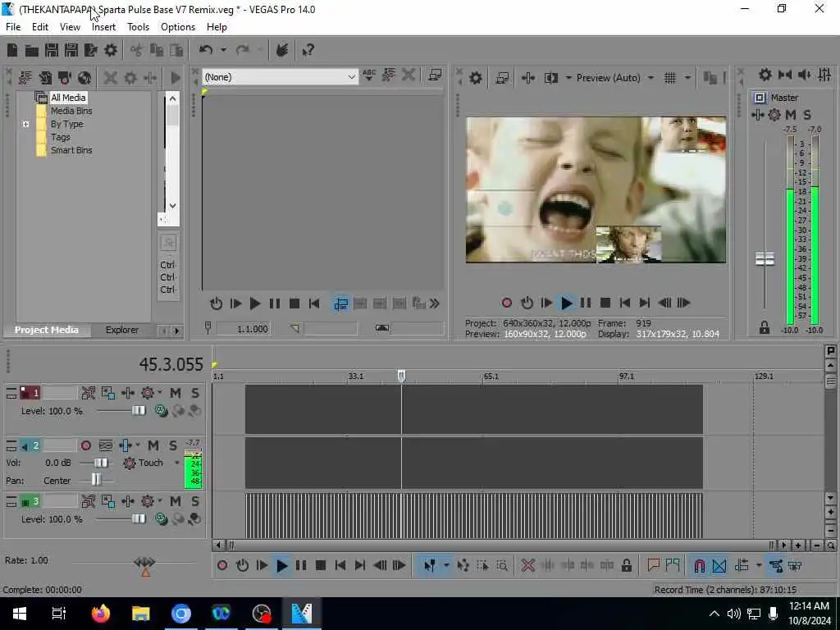Solo audio track 2
The width and height of the screenshot is (840, 630).
click(173, 445)
